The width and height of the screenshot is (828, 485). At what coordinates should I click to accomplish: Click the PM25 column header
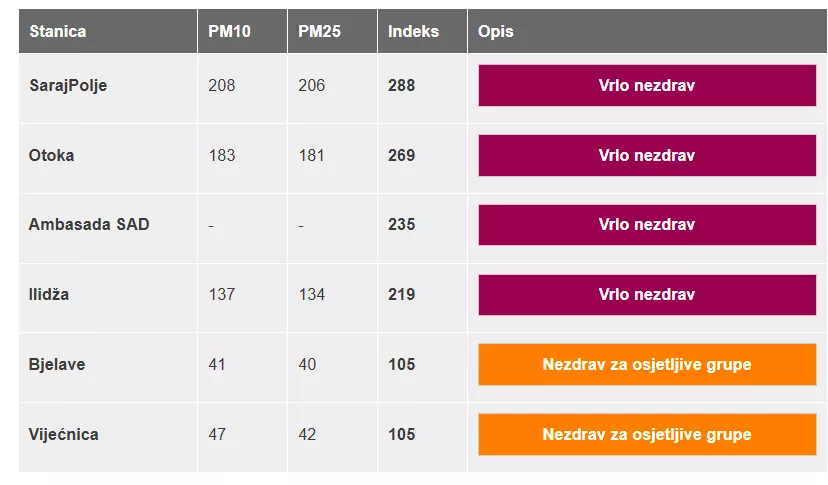[319, 31]
